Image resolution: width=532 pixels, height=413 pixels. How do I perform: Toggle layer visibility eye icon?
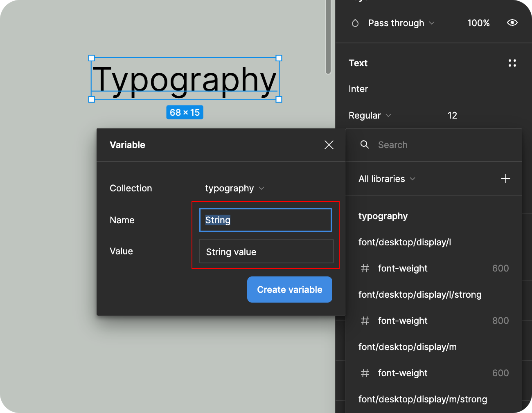point(512,23)
